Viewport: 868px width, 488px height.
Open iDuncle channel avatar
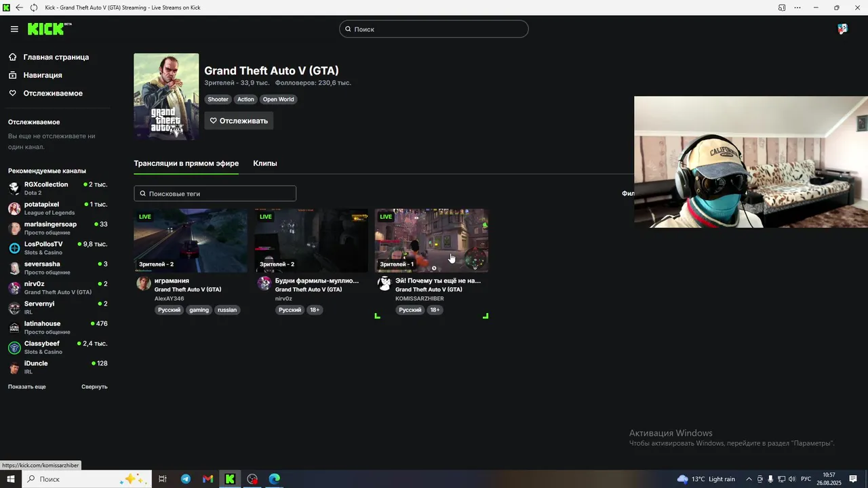[x=14, y=367]
